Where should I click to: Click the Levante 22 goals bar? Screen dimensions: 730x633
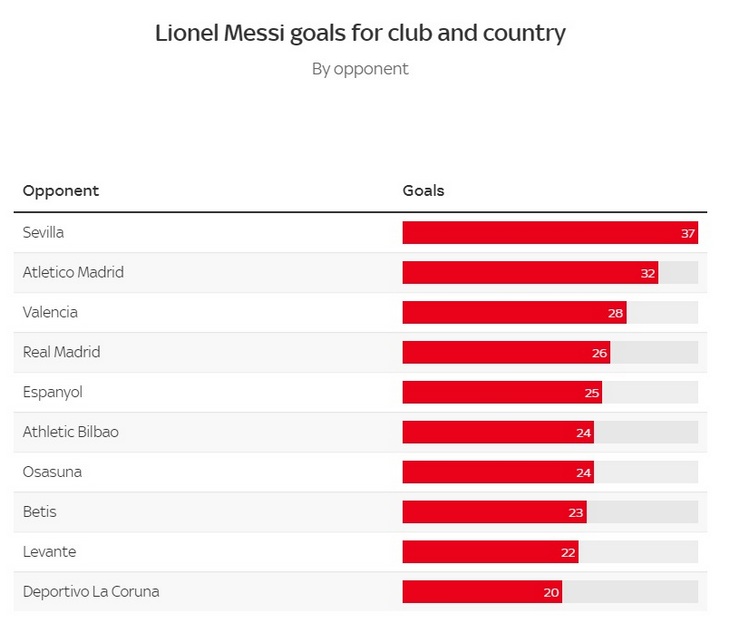click(490, 553)
